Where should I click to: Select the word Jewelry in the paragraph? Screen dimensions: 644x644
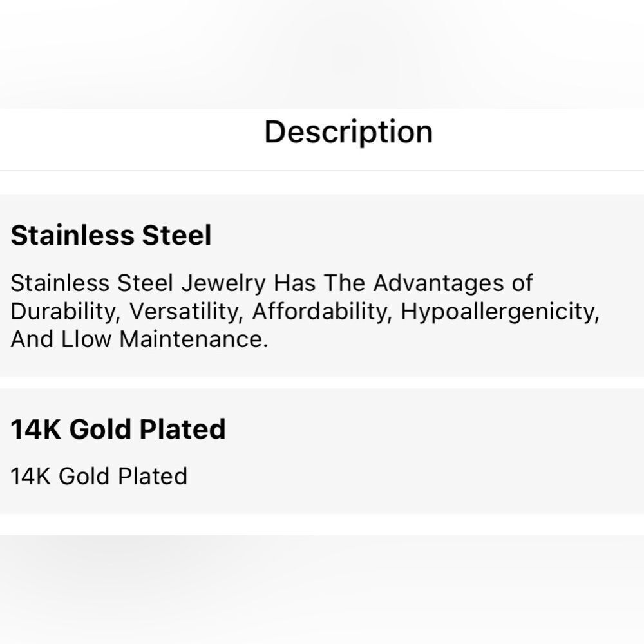tap(224, 283)
